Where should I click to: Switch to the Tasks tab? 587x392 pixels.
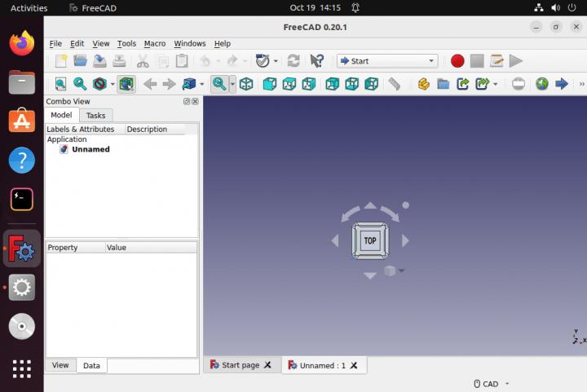click(x=96, y=116)
